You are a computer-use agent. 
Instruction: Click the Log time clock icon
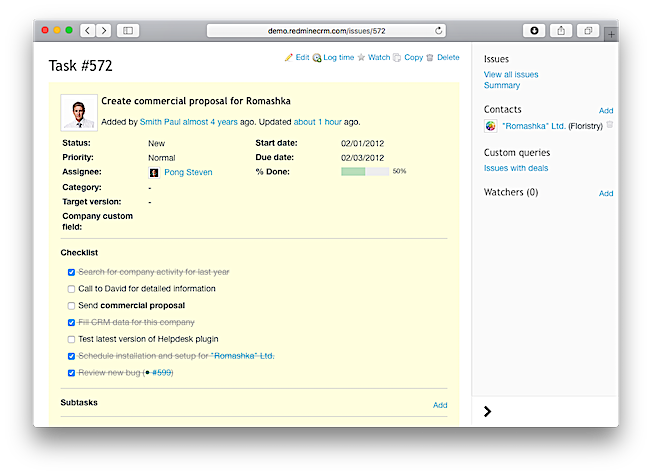tap(317, 58)
